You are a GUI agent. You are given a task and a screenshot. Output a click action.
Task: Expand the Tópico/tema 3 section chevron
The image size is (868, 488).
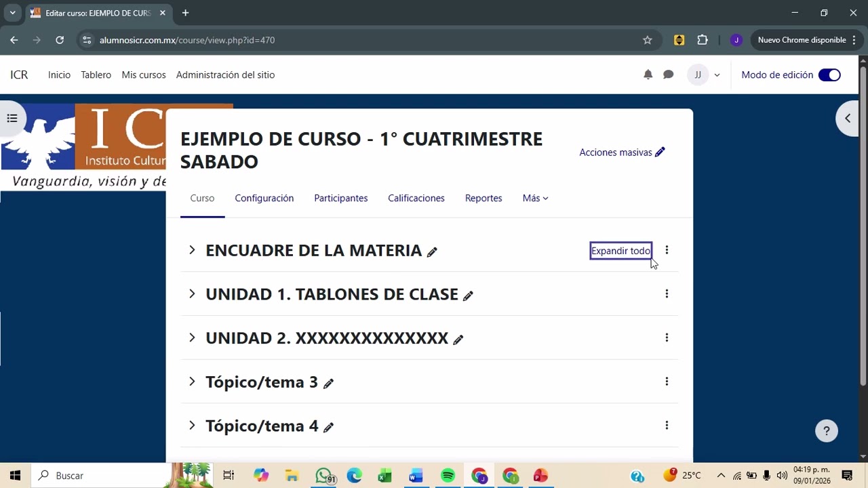coord(192,382)
